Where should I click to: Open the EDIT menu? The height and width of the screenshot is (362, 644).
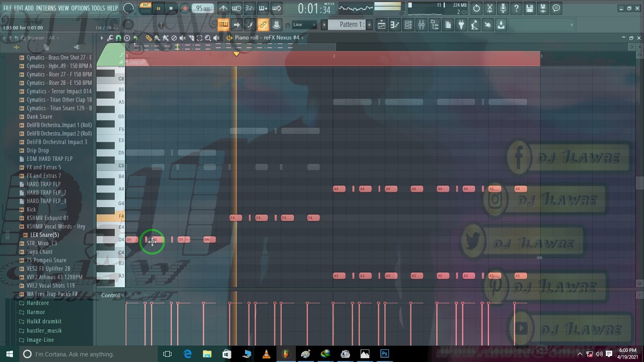click(19, 8)
